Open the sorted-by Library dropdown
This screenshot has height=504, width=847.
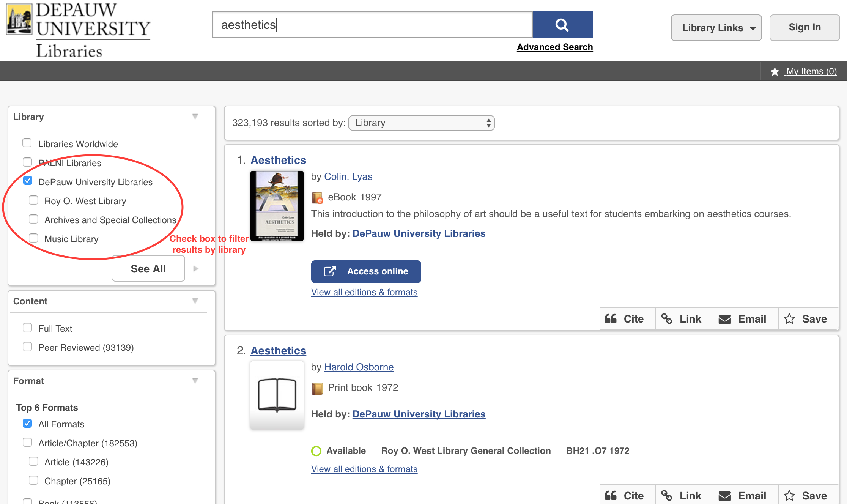[x=421, y=123]
